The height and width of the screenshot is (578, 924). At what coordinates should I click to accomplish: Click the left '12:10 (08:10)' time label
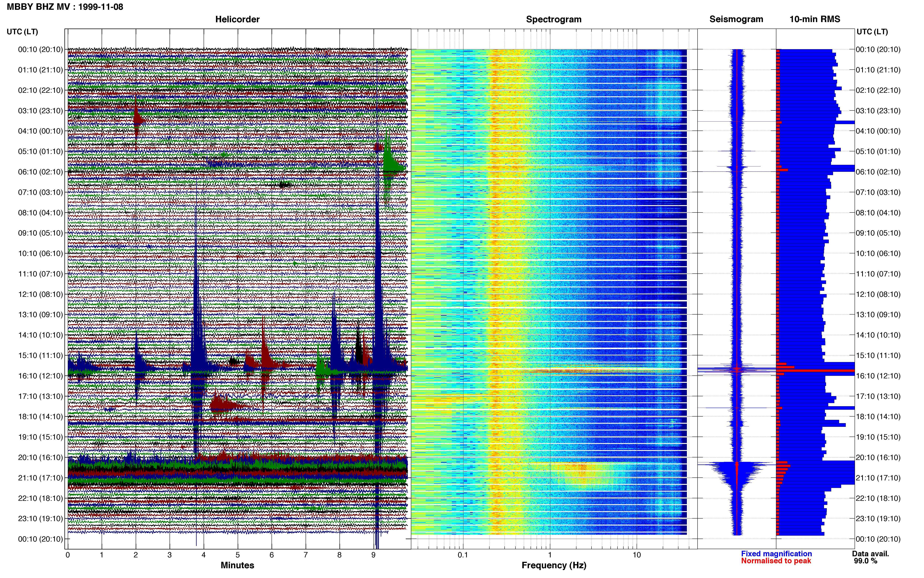[x=41, y=294]
